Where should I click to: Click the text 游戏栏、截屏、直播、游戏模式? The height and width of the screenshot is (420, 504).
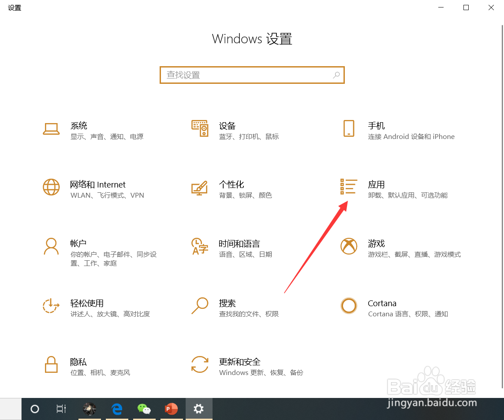[414, 255]
